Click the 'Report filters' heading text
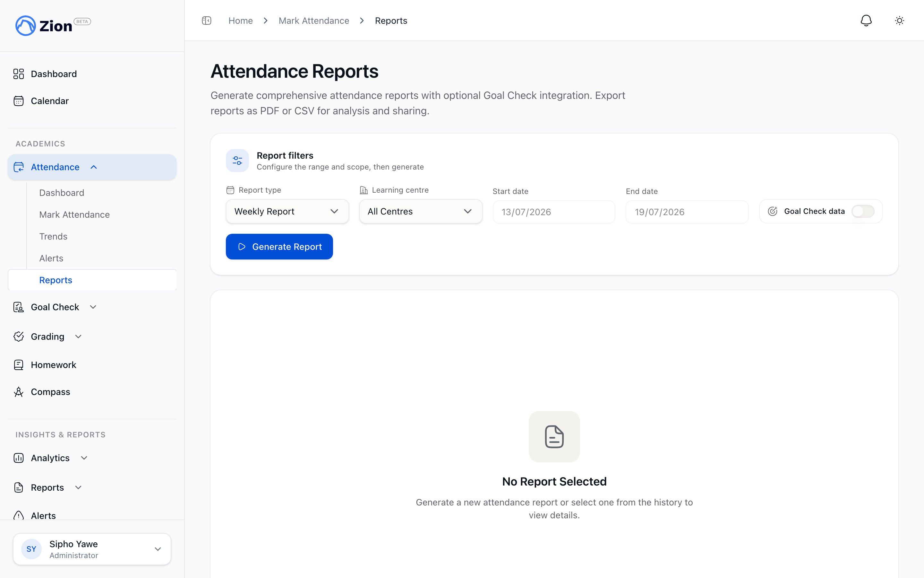The image size is (924, 578). (285, 155)
